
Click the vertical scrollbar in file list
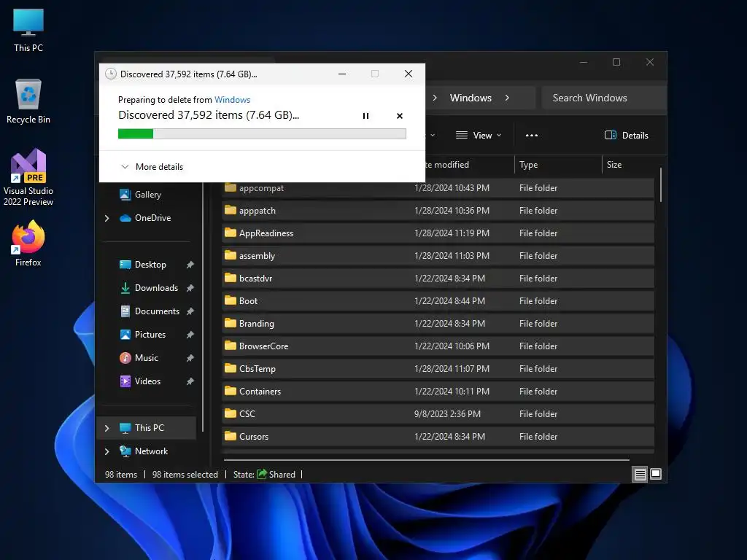[660, 184]
